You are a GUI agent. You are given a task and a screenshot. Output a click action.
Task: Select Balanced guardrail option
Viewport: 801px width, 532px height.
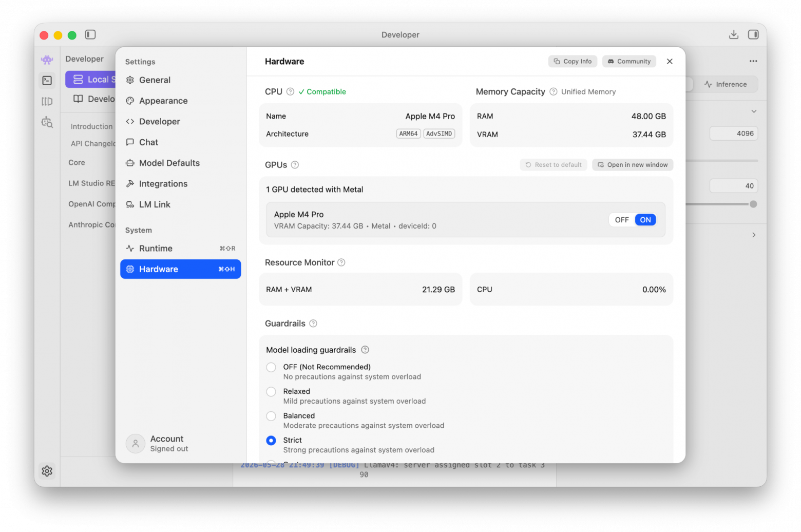point(271,416)
